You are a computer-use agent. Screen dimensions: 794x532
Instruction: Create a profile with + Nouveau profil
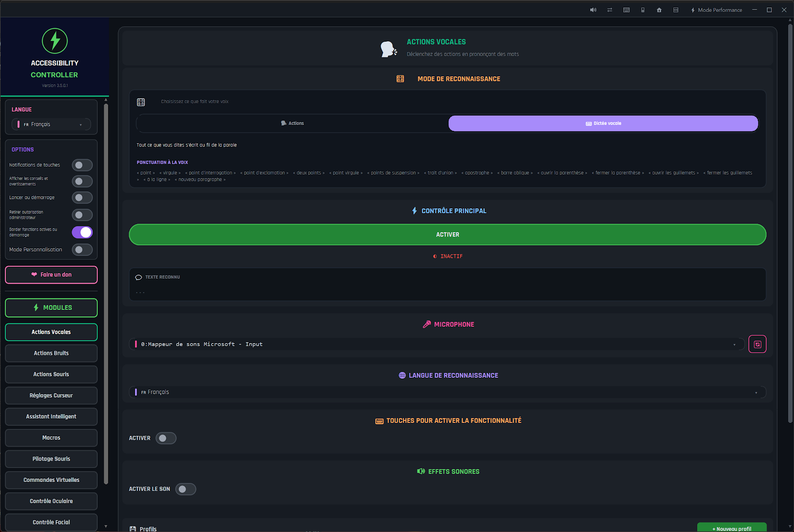click(732, 528)
